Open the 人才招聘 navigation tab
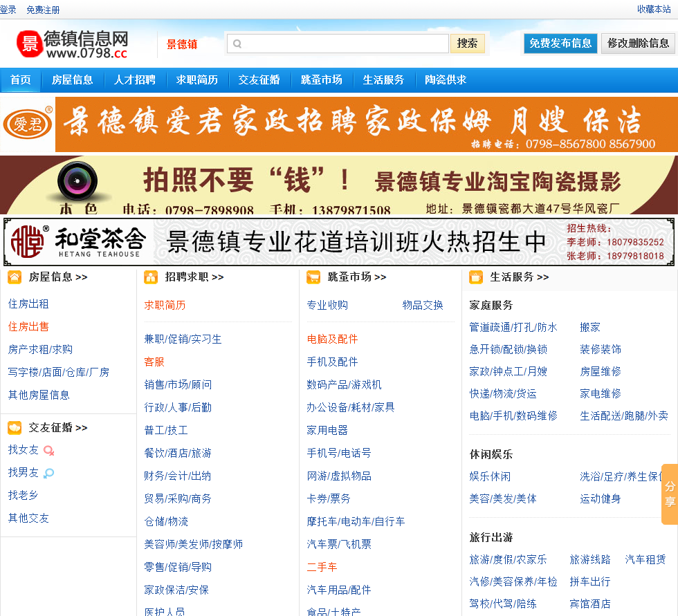The height and width of the screenshot is (616, 678). pyautogui.click(x=134, y=80)
